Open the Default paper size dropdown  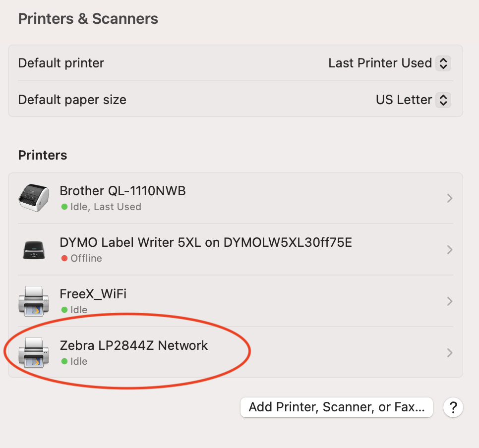point(443,100)
